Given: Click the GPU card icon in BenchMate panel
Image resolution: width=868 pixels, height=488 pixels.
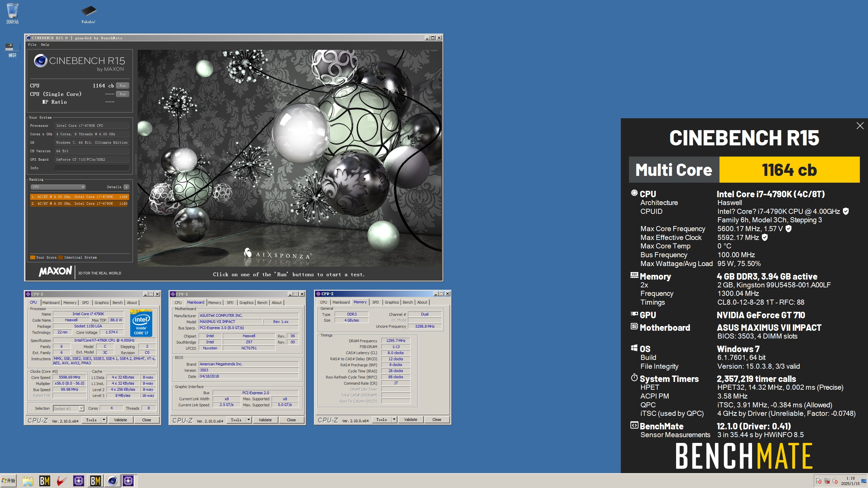Looking at the screenshot, I should click(x=634, y=314).
